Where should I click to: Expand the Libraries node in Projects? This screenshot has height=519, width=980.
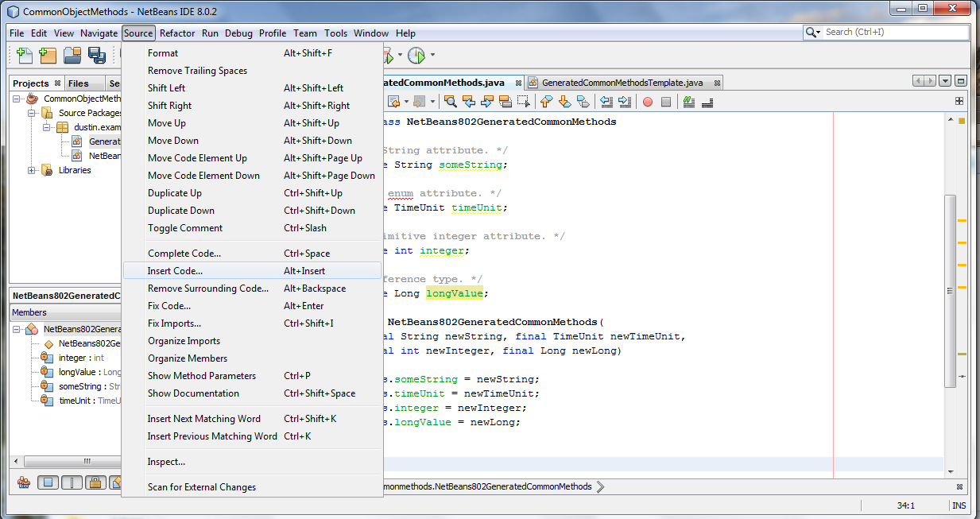(32, 170)
